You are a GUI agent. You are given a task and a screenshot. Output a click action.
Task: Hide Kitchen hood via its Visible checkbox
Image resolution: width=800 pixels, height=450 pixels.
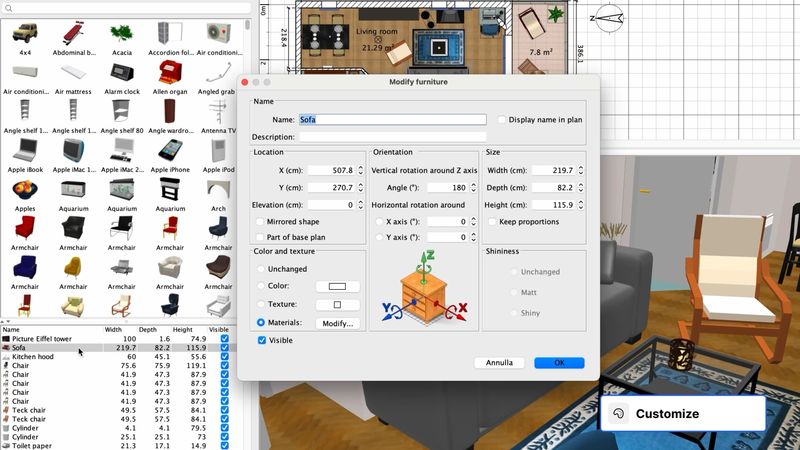pos(224,357)
